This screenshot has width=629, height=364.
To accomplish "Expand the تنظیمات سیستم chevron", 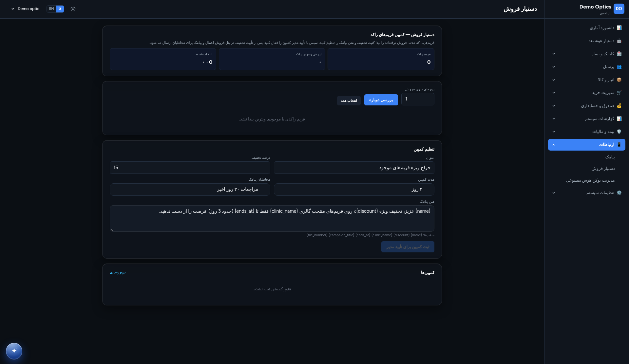I will (554, 193).
